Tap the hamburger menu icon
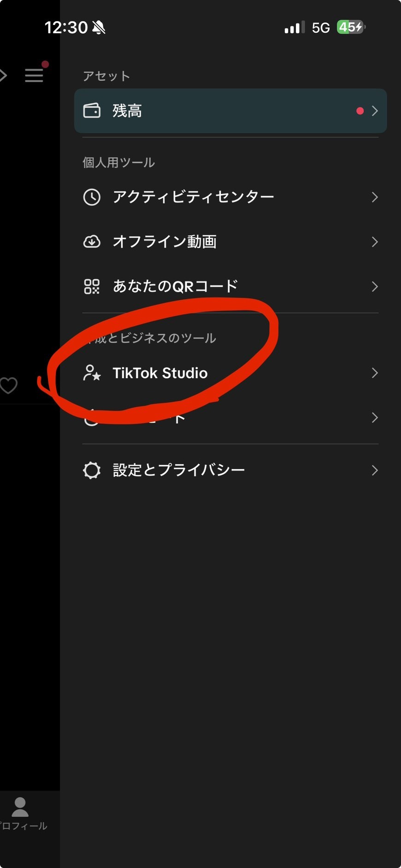The image size is (401, 868). (34, 75)
